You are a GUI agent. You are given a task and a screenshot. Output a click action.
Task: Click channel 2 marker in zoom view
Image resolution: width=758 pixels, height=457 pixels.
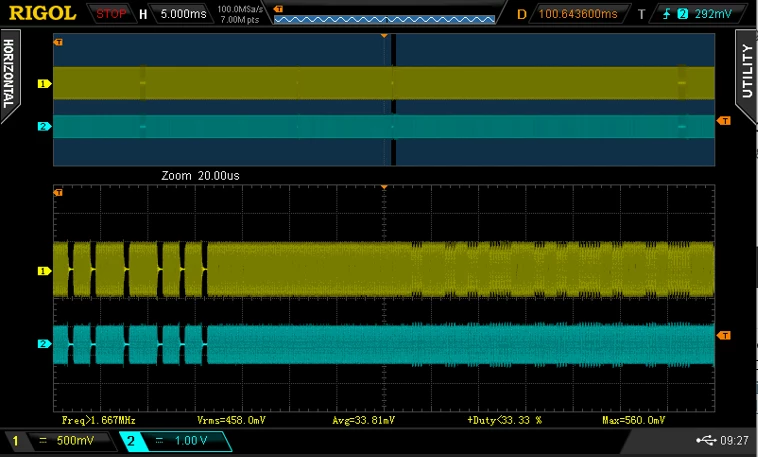pyautogui.click(x=44, y=344)
